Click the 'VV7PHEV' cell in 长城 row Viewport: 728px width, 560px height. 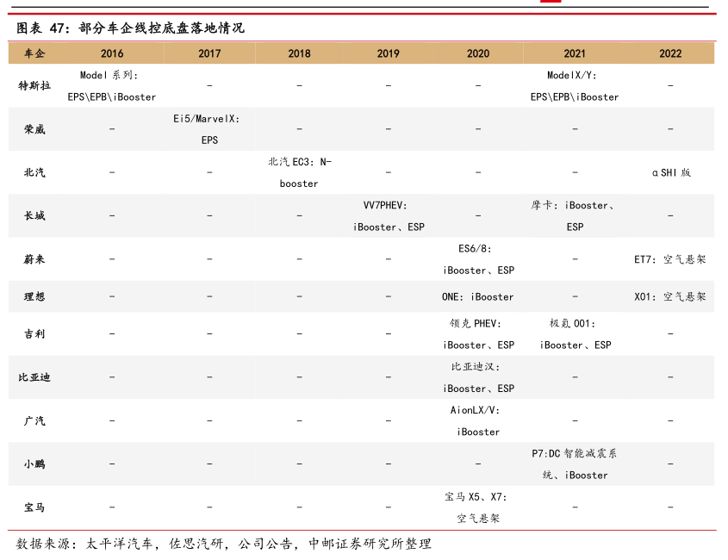point(389,216)
